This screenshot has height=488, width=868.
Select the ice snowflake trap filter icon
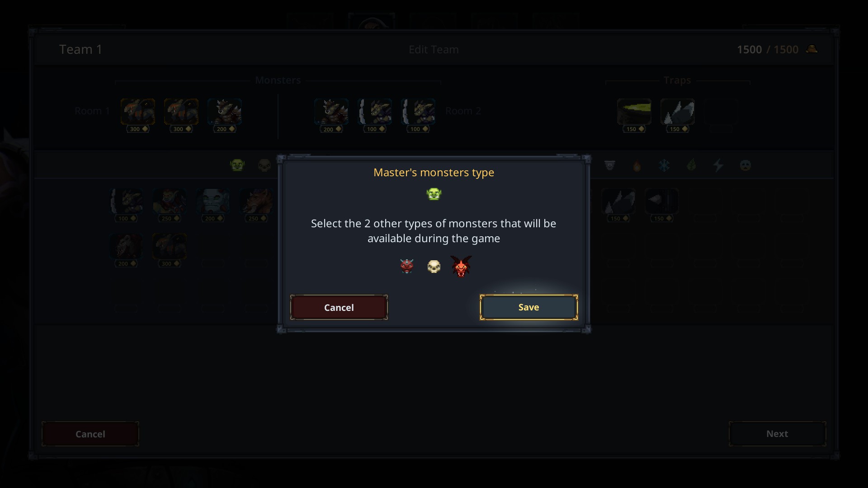tap(664, 165)
